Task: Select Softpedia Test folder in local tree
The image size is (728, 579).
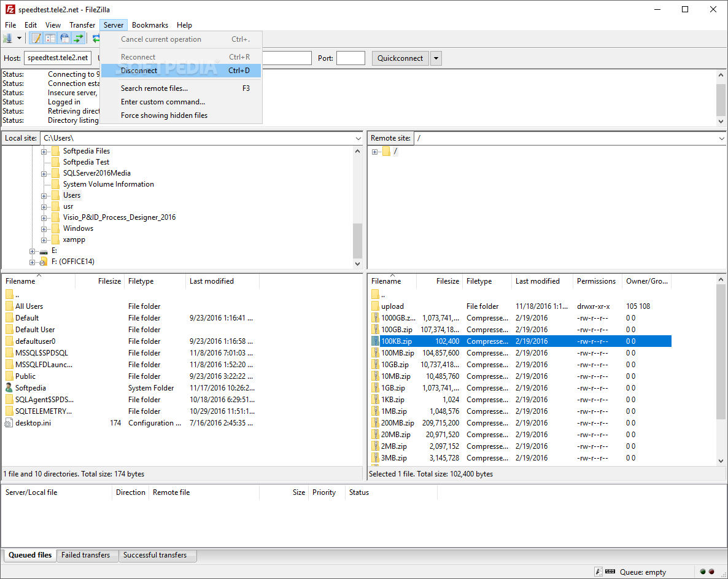Action: coord(86,162)
